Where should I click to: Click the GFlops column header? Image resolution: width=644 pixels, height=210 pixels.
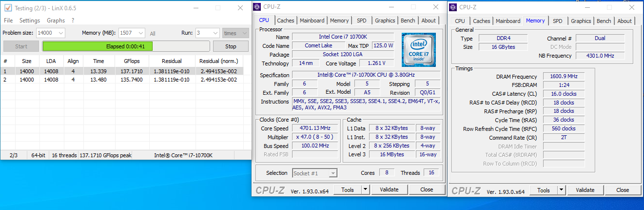131,61
